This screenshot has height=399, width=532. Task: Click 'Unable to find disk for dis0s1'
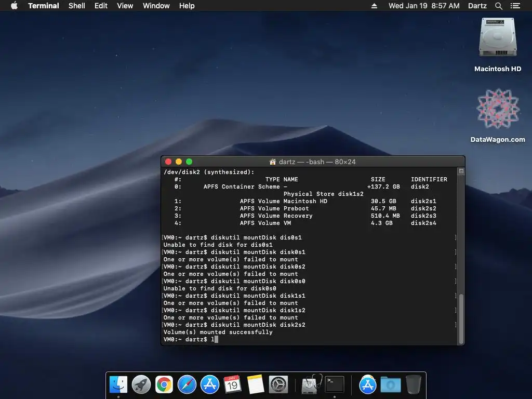pyautogui.click(x=218, y=245)
